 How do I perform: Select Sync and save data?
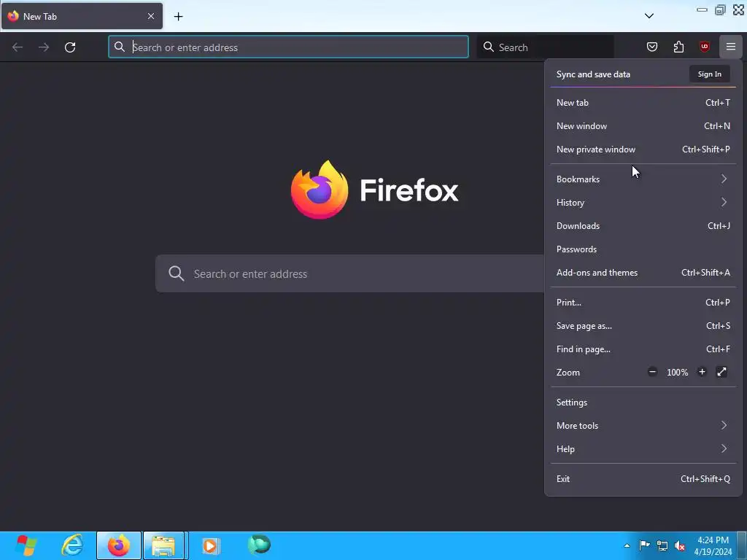pyautogui.click(x=593, y=74)
